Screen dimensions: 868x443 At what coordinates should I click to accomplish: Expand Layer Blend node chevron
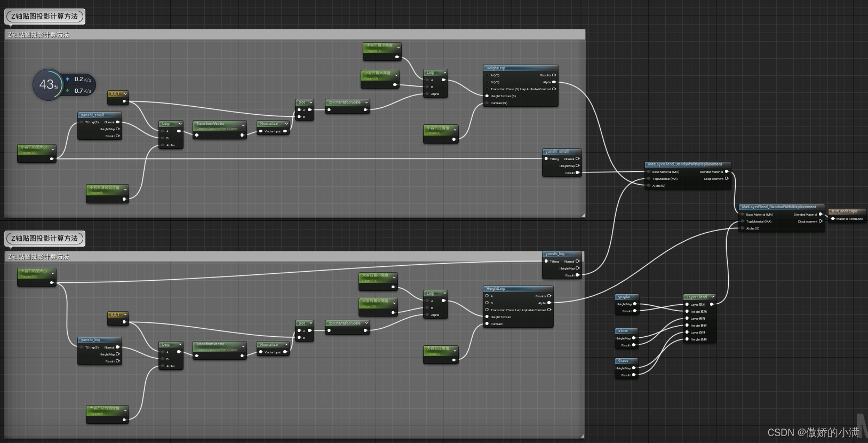point(712,297)
